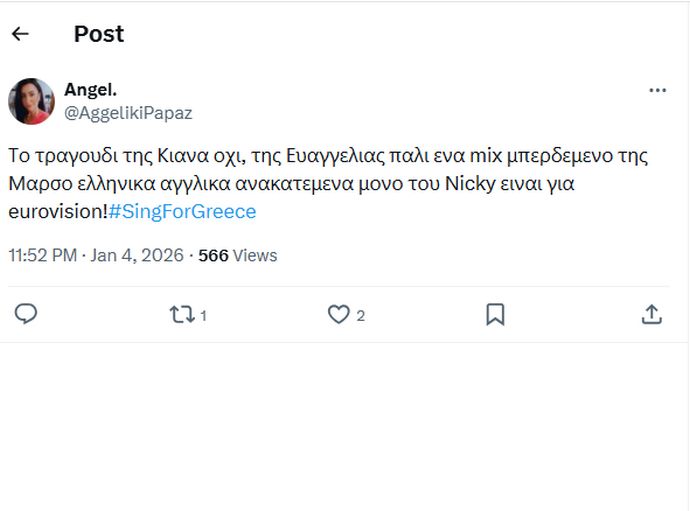Share the post via the upload arrow icon
690x511 pixels.
[x=651, y=315]
